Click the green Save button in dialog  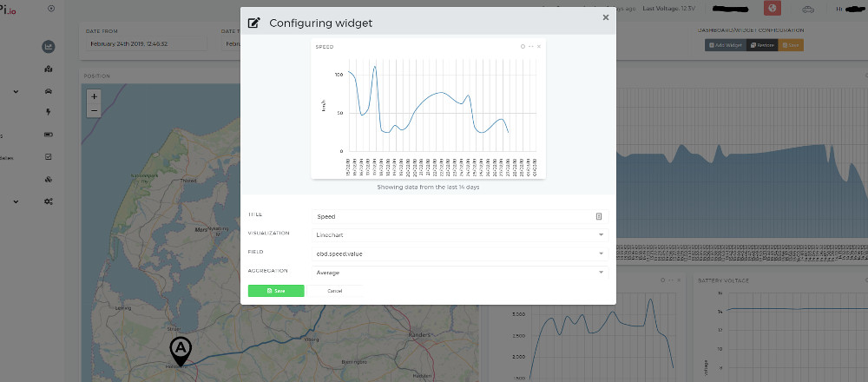(276, 291)
